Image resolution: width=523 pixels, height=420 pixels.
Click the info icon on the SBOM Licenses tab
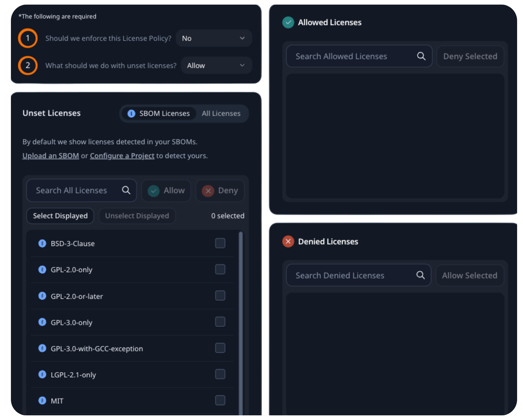(131, 113)
